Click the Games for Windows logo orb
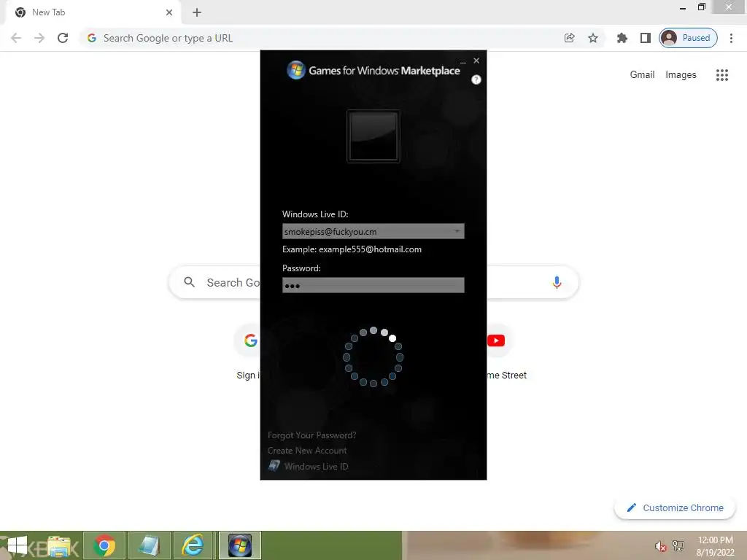Image resolution: width=747 pixels, height=560 pixels. point(296,70)
